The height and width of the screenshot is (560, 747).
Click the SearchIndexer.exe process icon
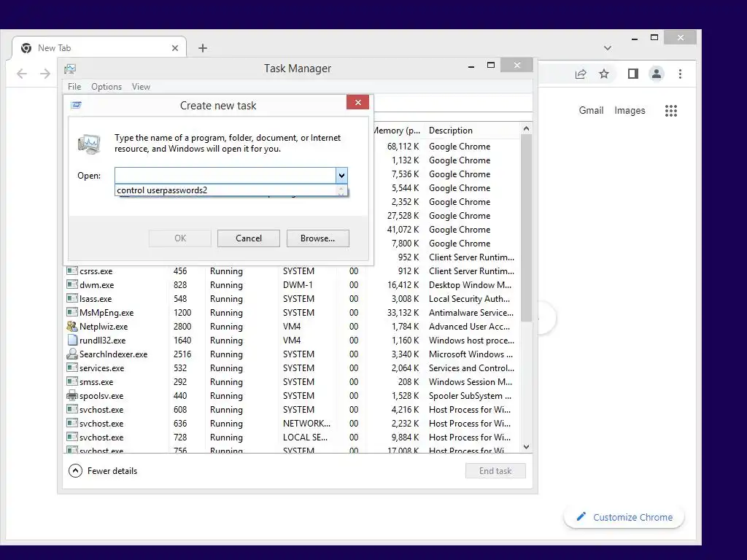(x=72, y=354)
